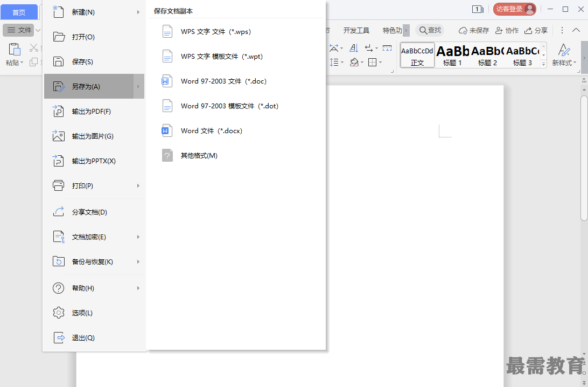Expand the 备份与恢复(K) submenu arrow
This screenshot has height=387, width=588.
click(x=138, y=261)
